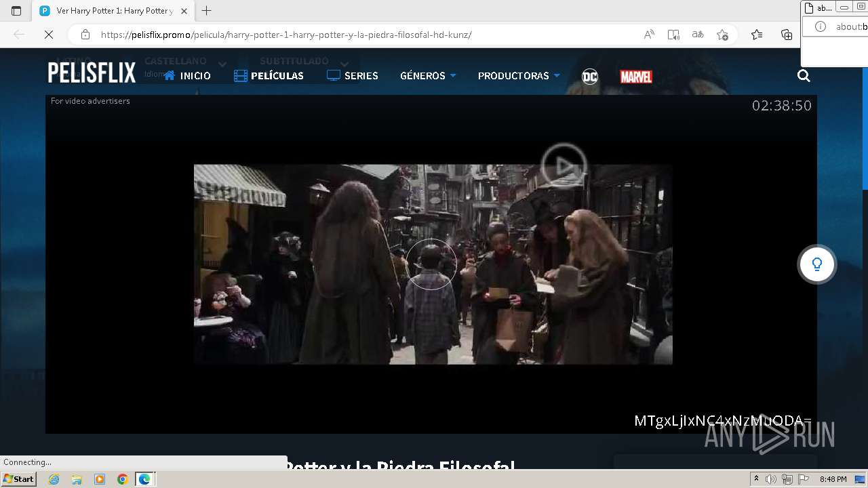Add this page to favorites
Screen dimensions: 868x488
pyautogui.click(x=722, y=35)
